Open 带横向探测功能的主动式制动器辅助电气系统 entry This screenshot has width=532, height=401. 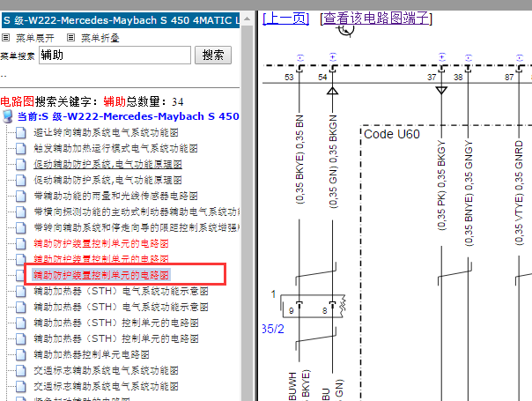(x=137, y=212)
